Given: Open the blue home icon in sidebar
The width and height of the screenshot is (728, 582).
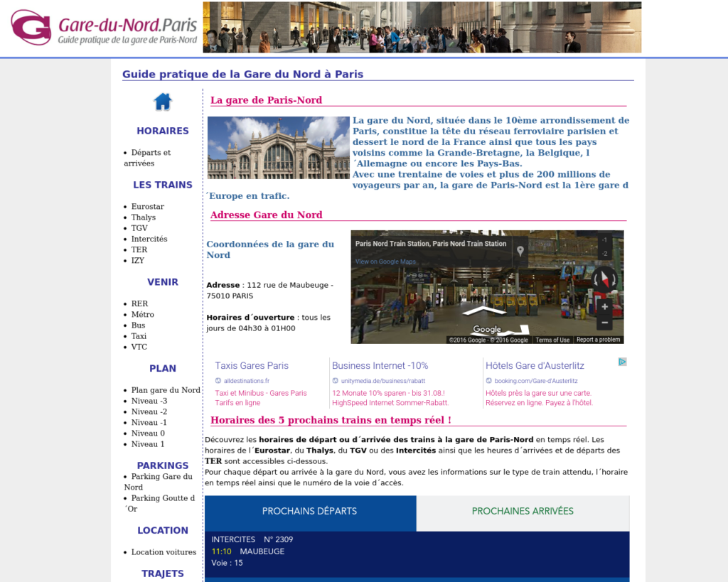Looking at the screenshot, I should (x=163, y=102).
